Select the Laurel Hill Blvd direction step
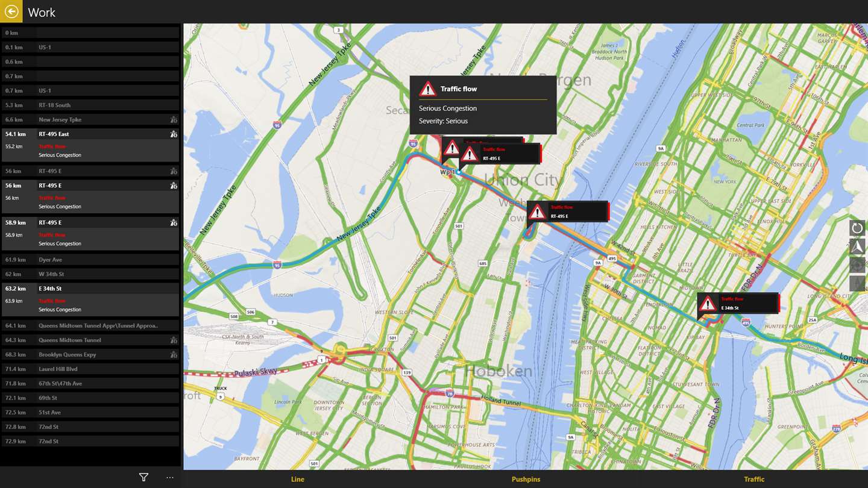 pos(90,369)
